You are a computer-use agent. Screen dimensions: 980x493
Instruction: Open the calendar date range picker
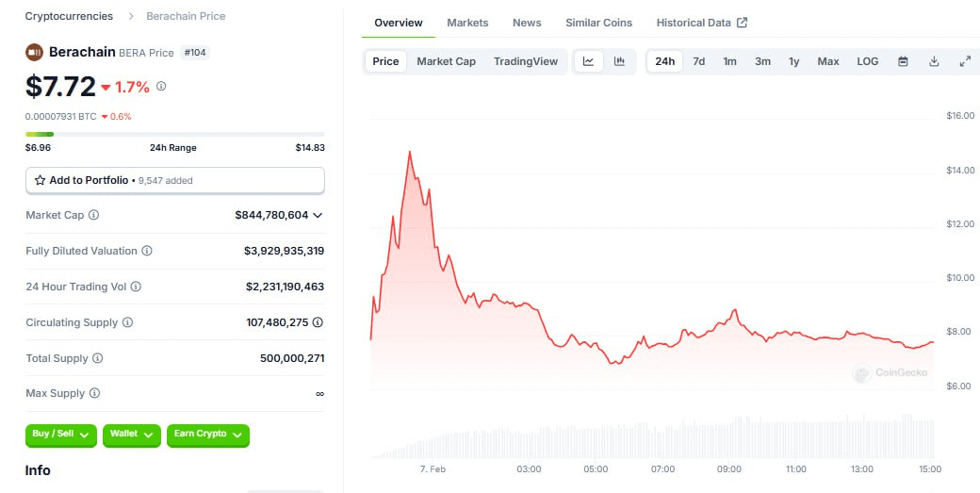(903, 61)
